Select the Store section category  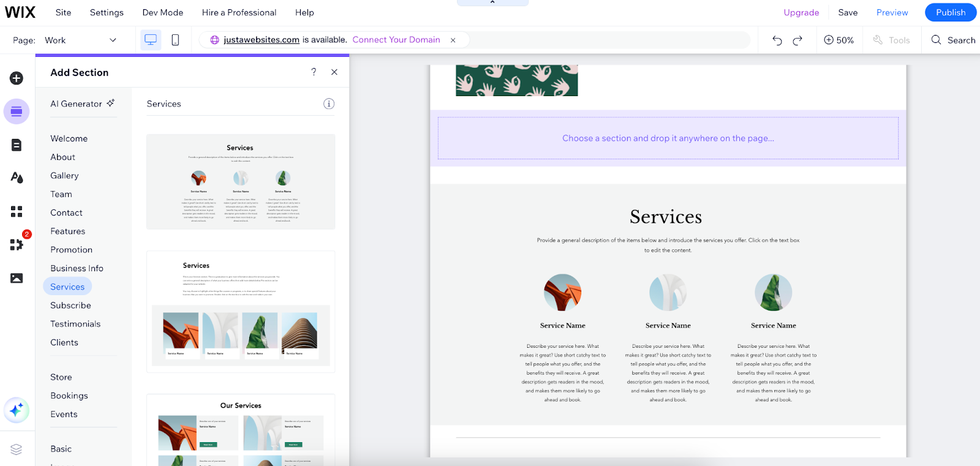[x=61, y=377]
